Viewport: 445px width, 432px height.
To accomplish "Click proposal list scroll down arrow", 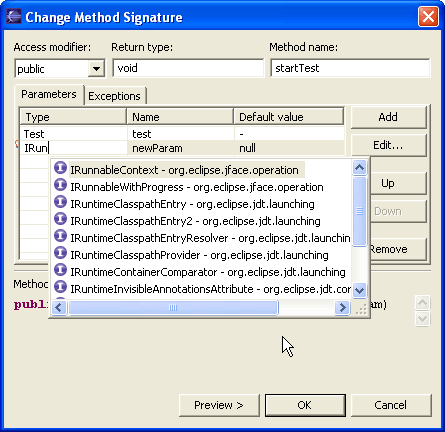I will [x=359, y=290].
